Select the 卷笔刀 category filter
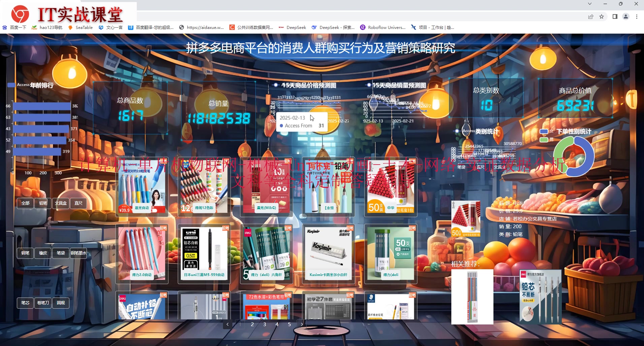 pyautogui.click(x=43, y=303)
